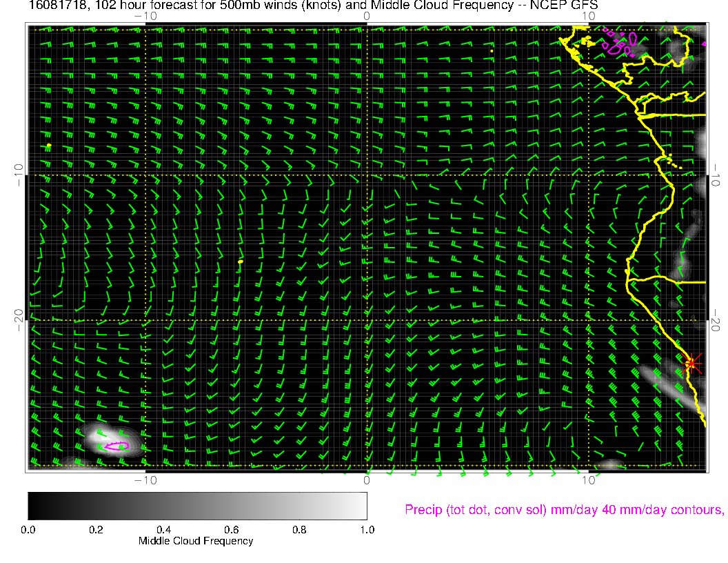
Task: Select the small yellow dot near the top center
Action: click(x=492, y=50)
